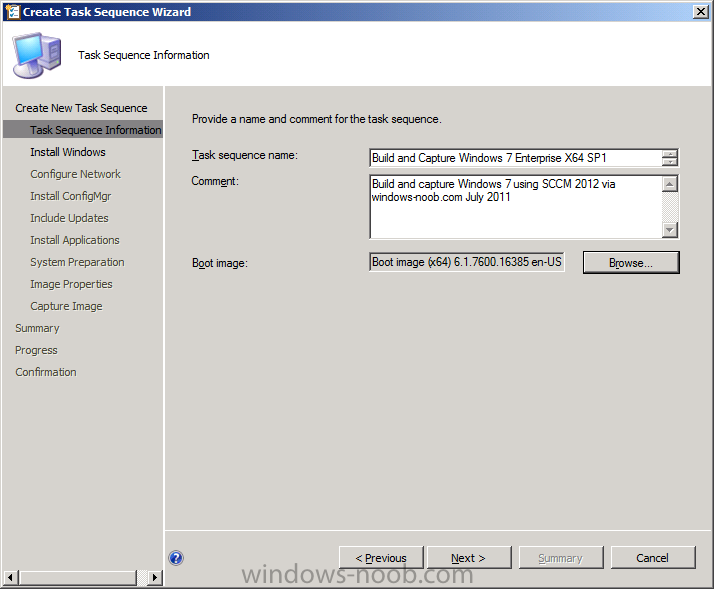Click the name field's down spinner arrow

[x=669, y=162]
